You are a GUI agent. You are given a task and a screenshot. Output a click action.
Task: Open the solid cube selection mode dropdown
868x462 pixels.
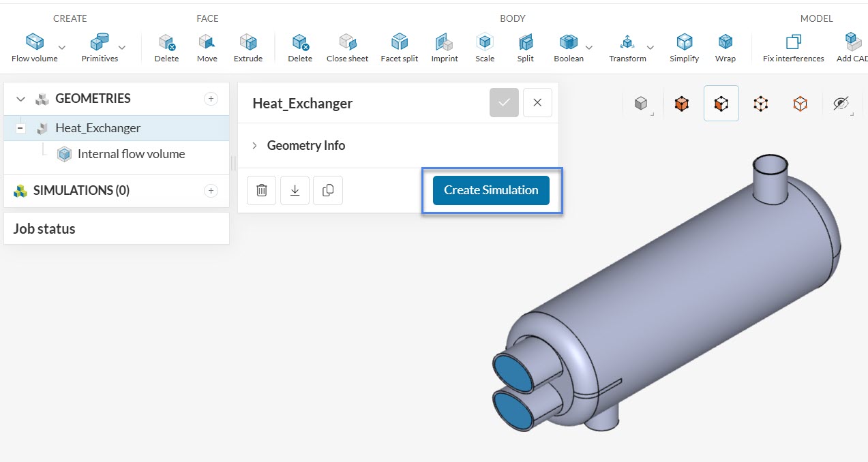pyautogui.click(x=641, y=104)
